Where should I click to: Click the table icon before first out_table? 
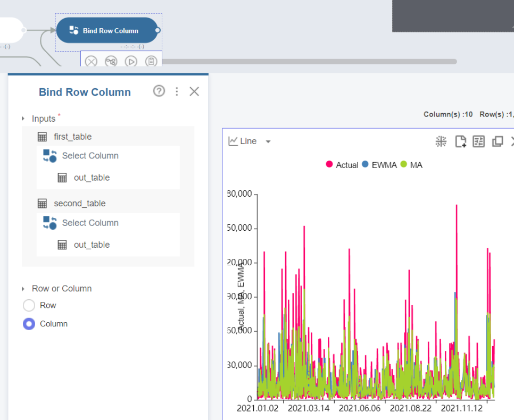click(62, 178)
